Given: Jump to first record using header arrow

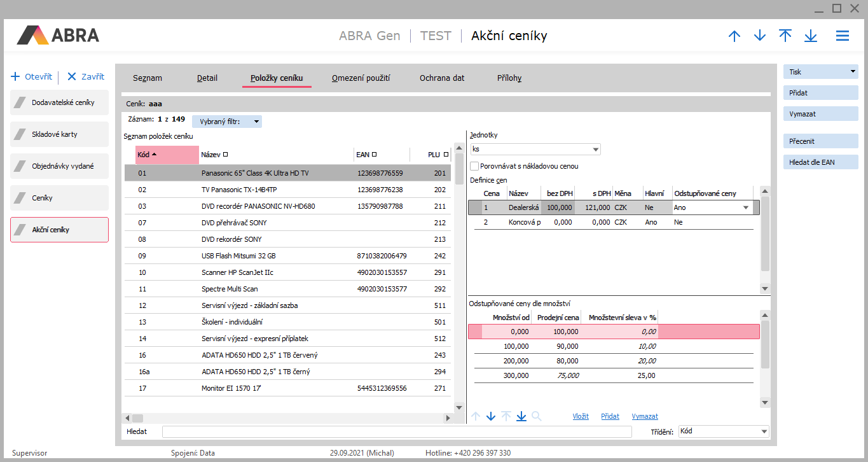Looking at the screenshot, I should point(785,36).
